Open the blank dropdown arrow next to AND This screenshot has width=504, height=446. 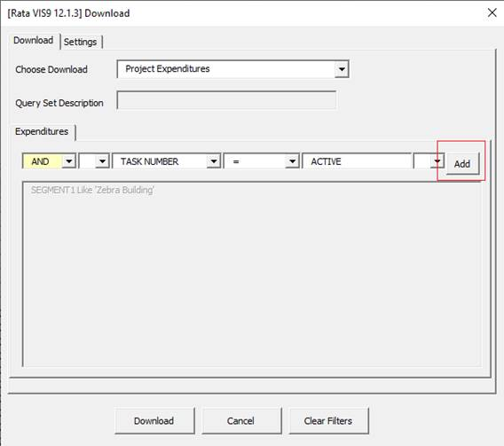(102, 161)
